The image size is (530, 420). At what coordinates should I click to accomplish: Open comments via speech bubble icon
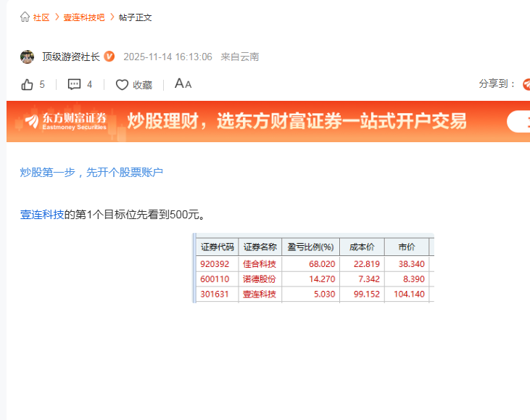(x=74, y=84)
